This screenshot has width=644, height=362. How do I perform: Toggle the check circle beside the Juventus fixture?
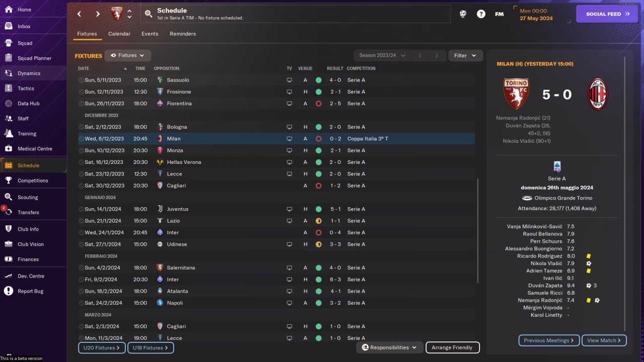(81, 209)
